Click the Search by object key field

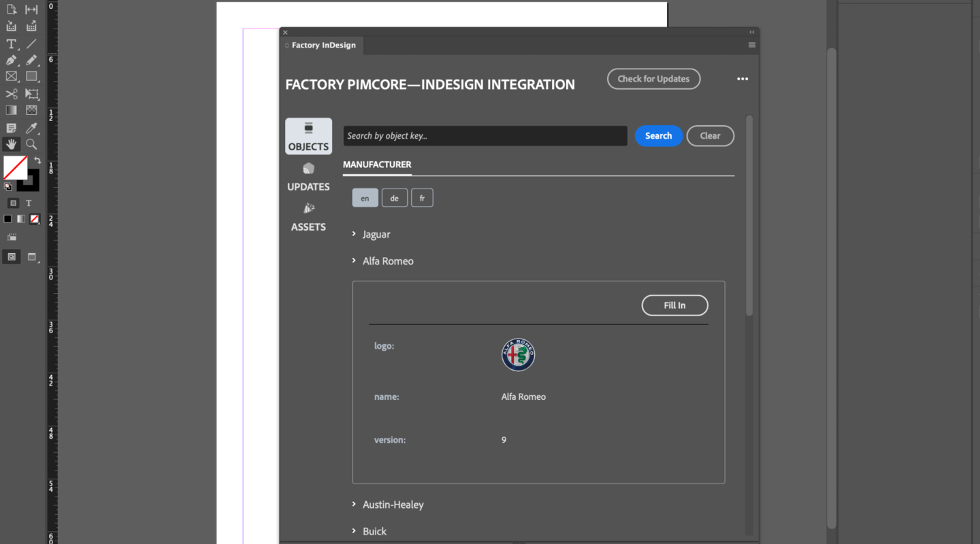[x=485, y=136]
